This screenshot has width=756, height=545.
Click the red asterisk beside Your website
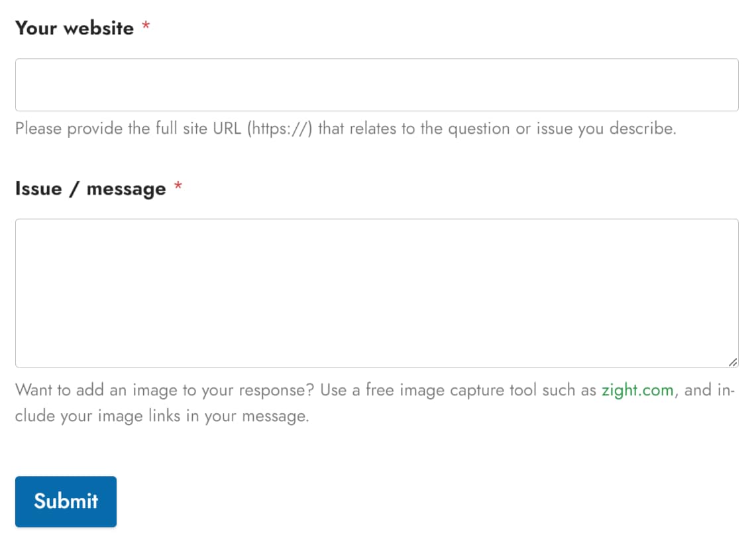tap(146, 25)
